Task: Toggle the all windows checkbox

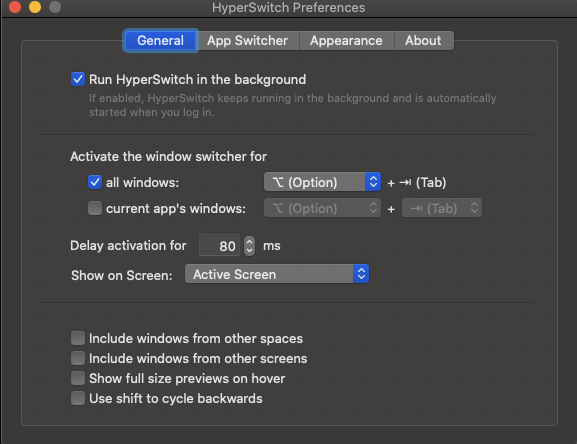Action: (95, 182)
